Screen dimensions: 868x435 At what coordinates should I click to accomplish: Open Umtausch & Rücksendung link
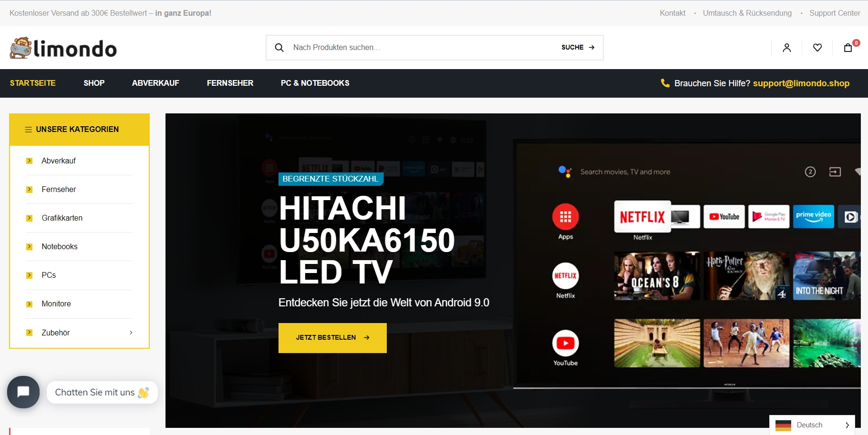click(747, 13)
